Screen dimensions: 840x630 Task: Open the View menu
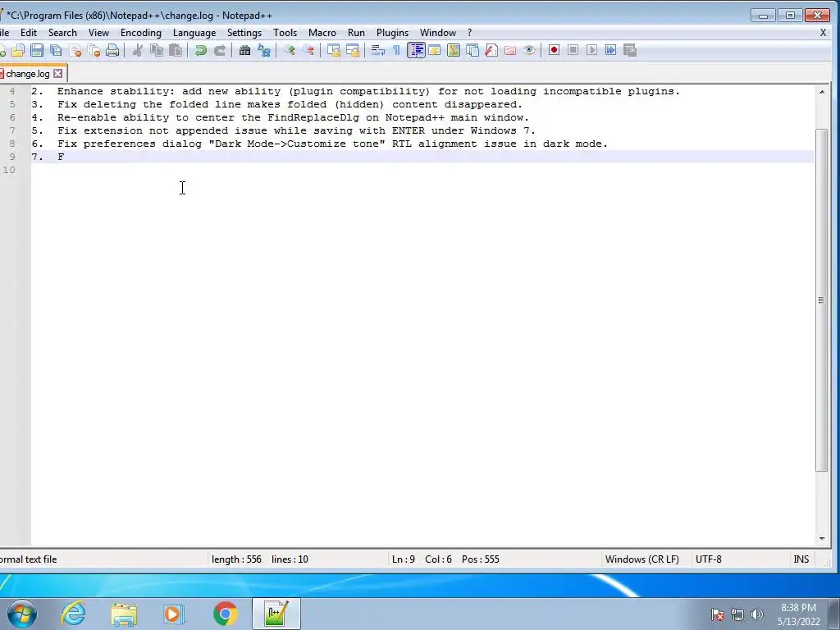[x=98, y=33]
